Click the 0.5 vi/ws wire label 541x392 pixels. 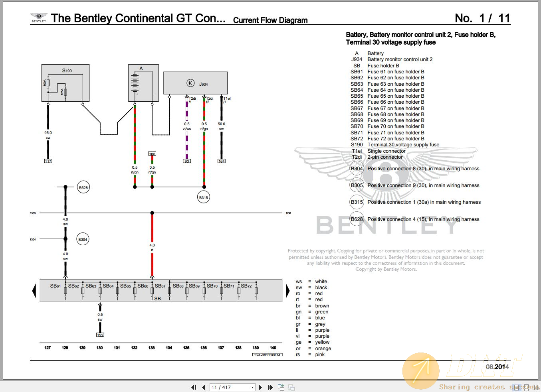point(187,126)
